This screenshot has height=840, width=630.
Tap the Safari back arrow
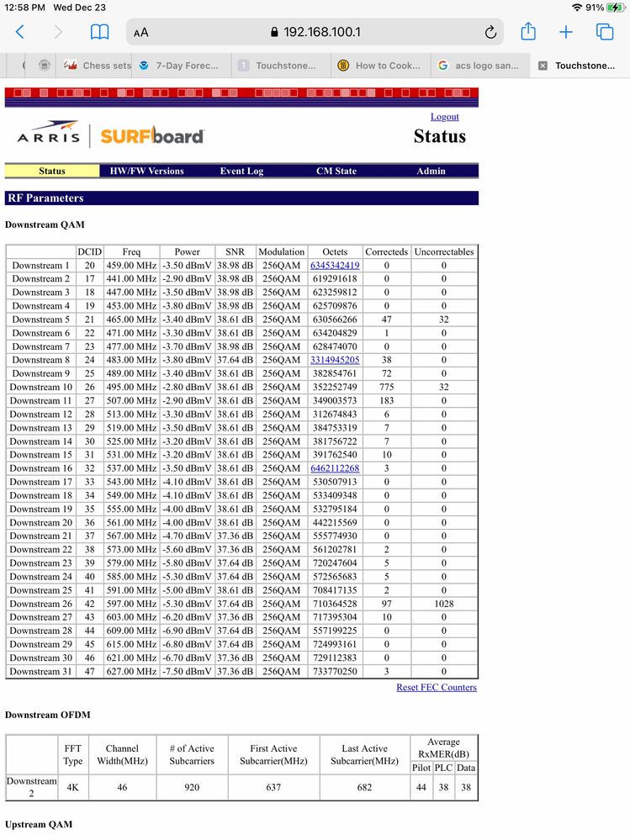click(x=20, y=32)
